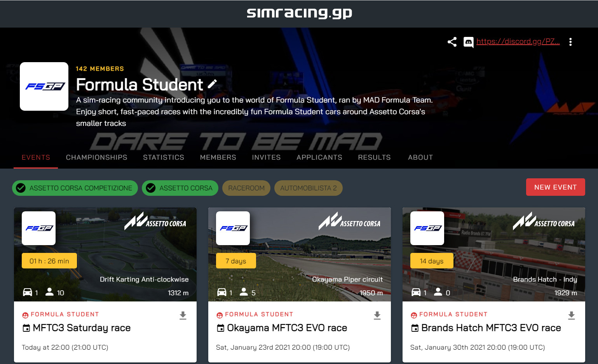The image size is (598, 364).
Task: Click the FSGP community logo in header
Action: pos(44,86)
